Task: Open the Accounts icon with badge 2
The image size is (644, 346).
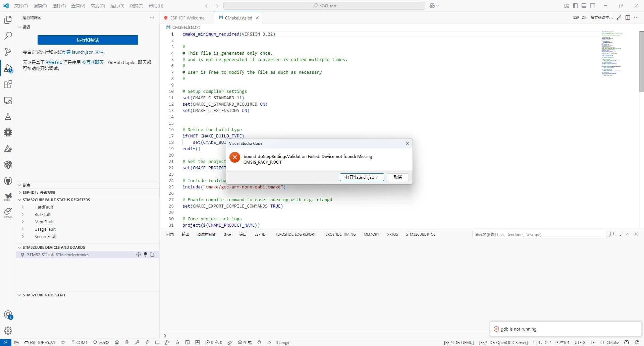Action: tap(8, 315)
